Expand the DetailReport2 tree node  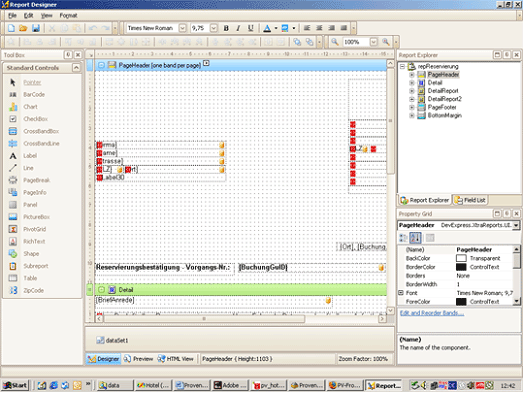[412, 99]
